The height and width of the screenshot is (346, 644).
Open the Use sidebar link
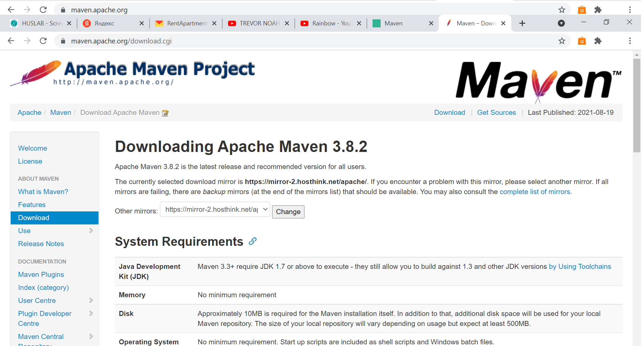(24, 231)
